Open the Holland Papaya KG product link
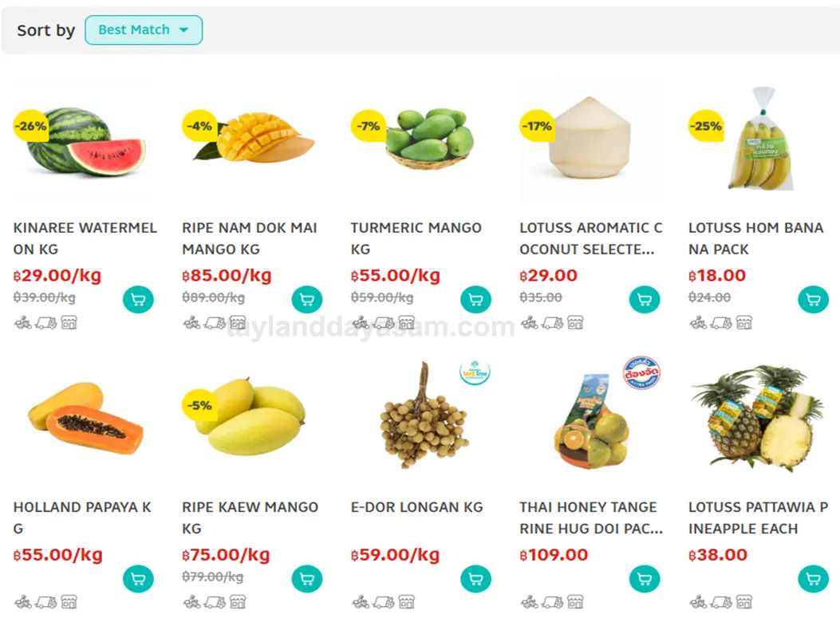This screenshot has height=618, width=840. (x=82, y=518)
